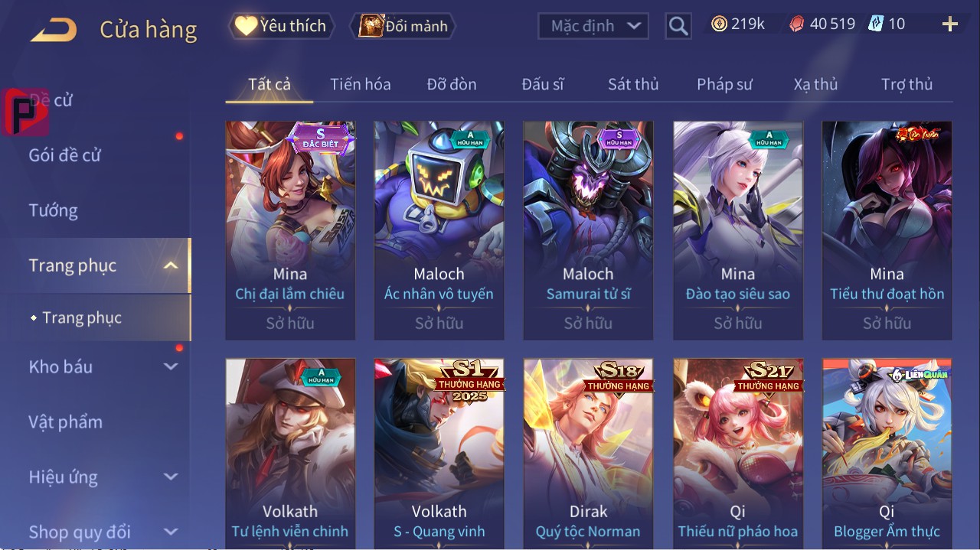Image resolution: width=980 pixels, height=550 pixels.
Task: Click the red ruby currency icon
Action: (x=797, y=24)
